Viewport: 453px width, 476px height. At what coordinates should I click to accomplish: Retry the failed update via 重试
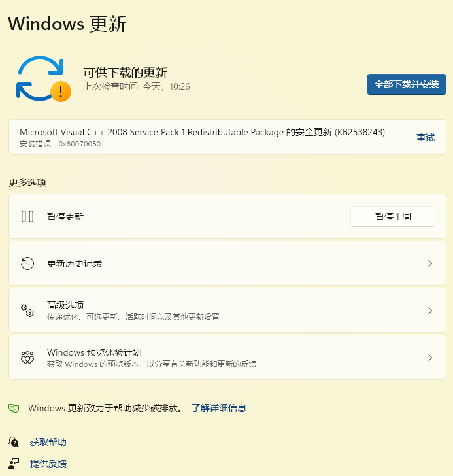tap(426, 137)
